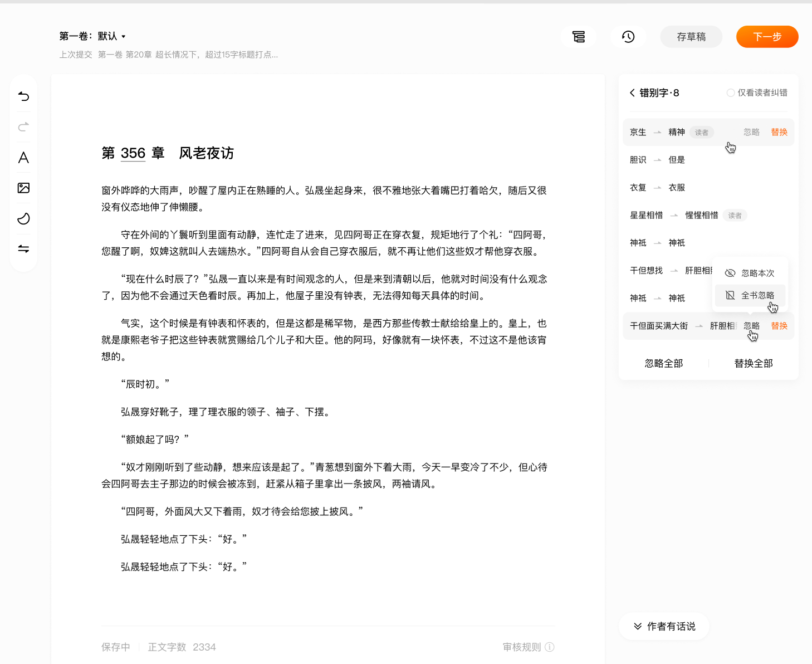Click the undo arrow icon
812x664 pixels.
point(23,96)
